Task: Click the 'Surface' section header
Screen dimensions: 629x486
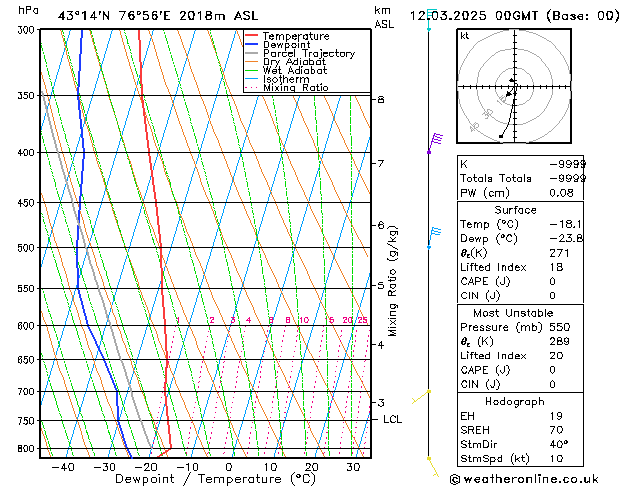Action: (x=515, y=210)
